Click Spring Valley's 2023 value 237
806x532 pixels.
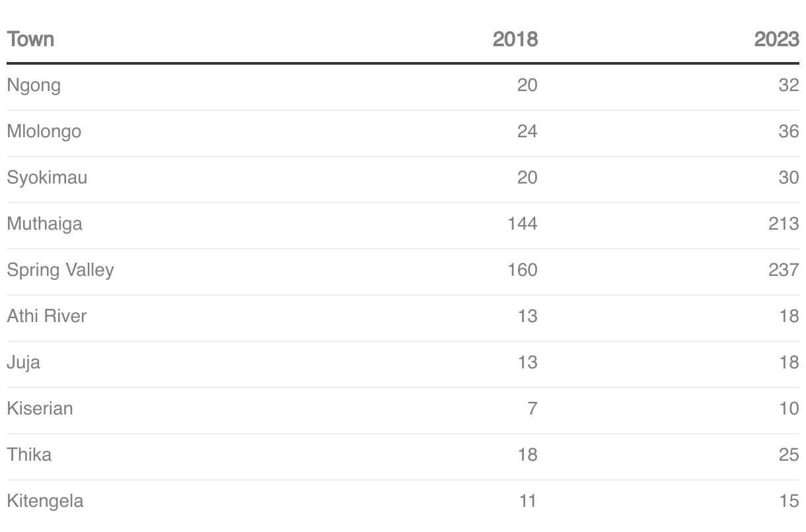click(784, 270)
